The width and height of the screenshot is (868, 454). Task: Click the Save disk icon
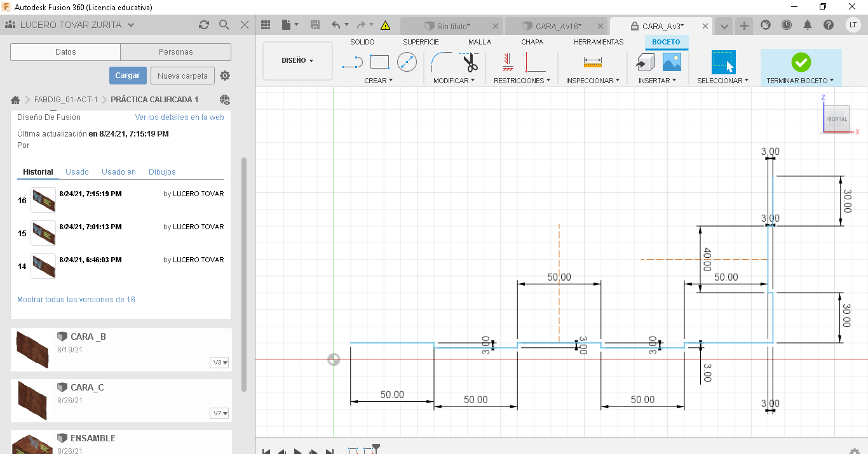tap(315, 25)
